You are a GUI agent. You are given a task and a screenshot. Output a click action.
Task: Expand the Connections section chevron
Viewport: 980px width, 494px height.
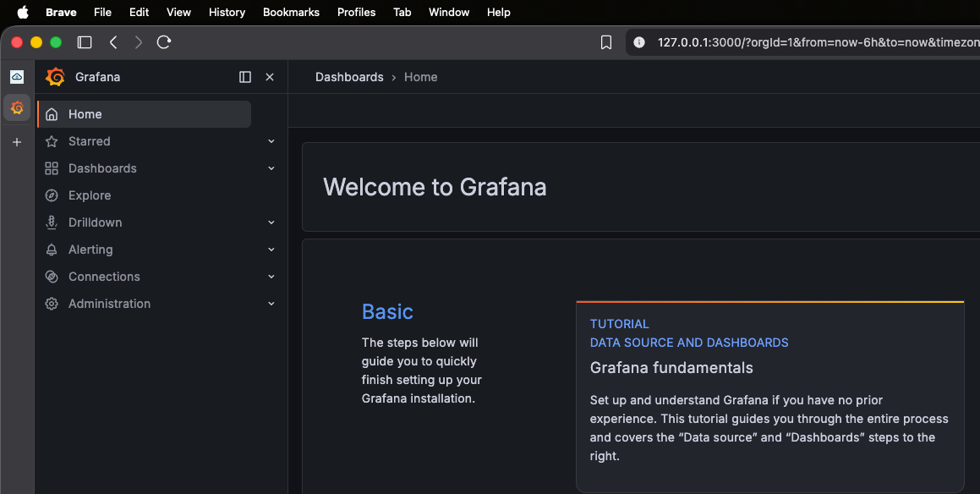pos(271,277)
